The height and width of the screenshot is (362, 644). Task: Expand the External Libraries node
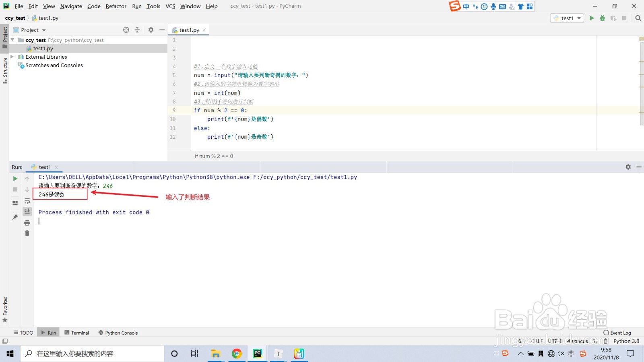(12, 57)
